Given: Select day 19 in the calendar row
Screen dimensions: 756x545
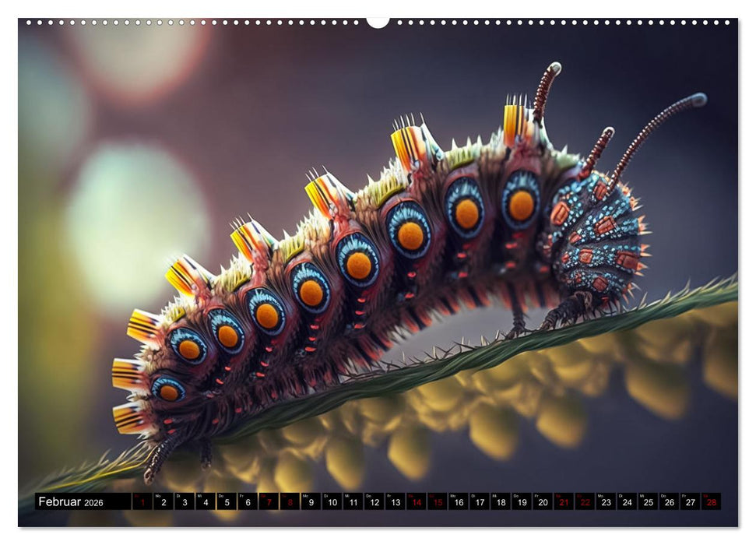Looking at the screenshot, I should (x=521, y=502).
